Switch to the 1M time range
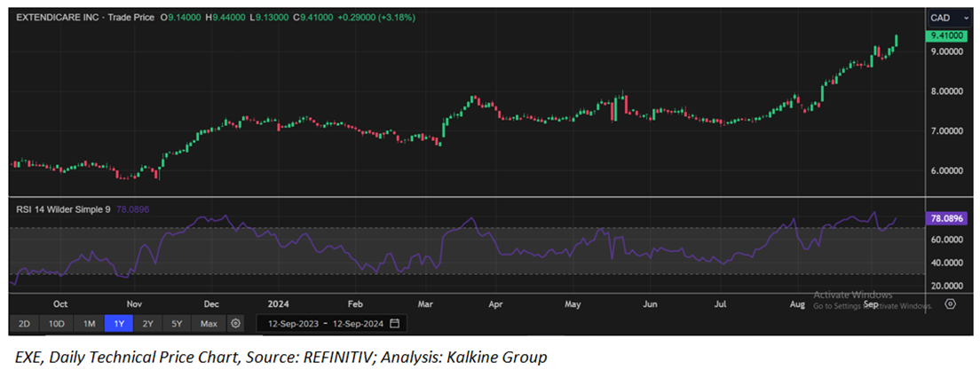 [x=89, y=324]
